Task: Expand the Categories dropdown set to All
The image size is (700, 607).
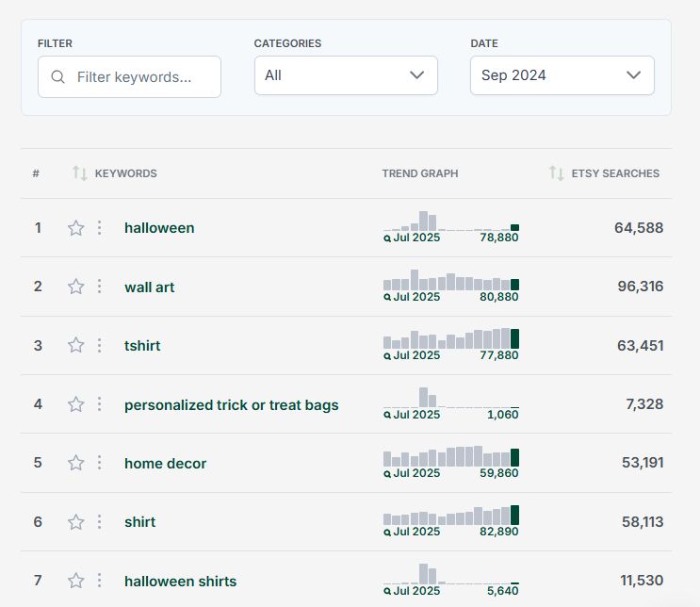Action: [346, 75]
